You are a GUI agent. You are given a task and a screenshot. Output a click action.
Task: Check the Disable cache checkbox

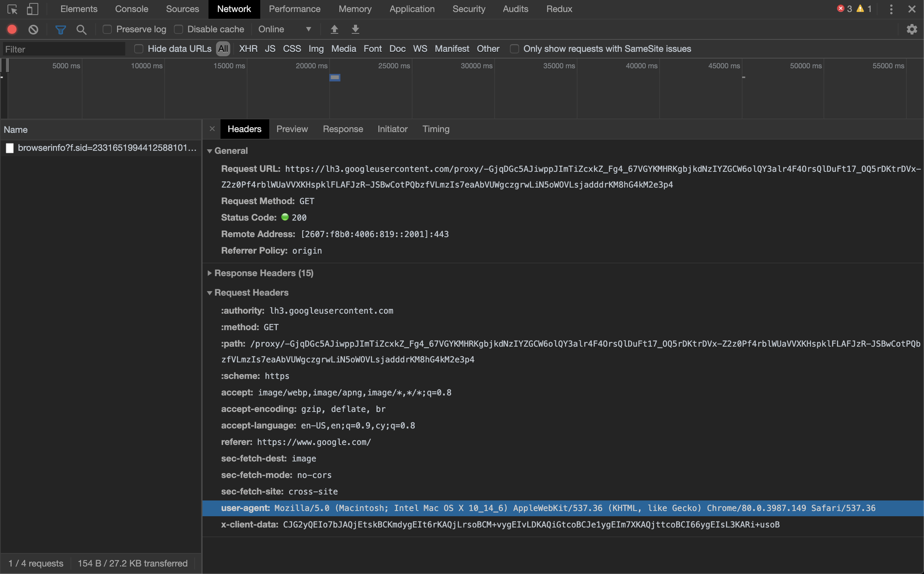(x=178, y=29)
